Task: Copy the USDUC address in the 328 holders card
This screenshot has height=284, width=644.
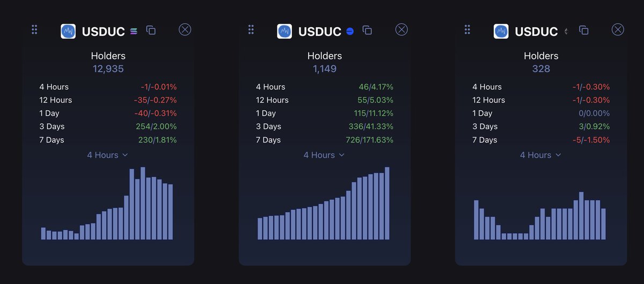Action: click(x=584, y=31)
